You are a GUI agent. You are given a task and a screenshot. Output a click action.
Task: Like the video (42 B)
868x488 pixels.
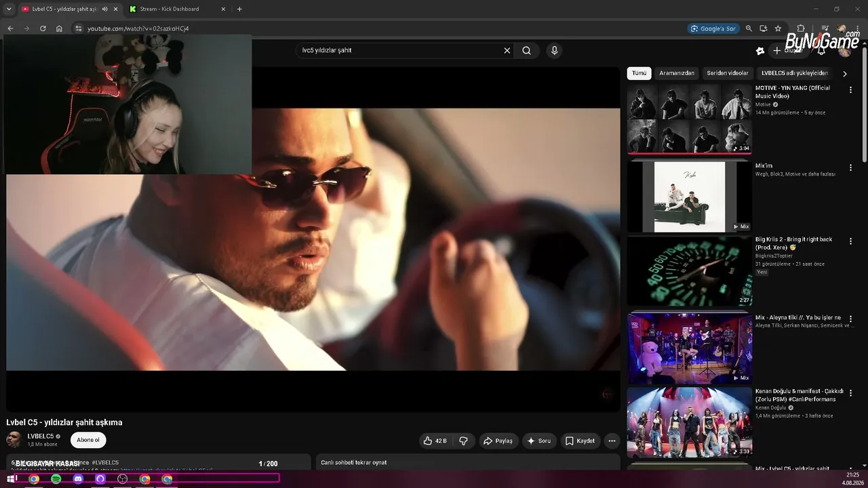(x=435, y=441)
